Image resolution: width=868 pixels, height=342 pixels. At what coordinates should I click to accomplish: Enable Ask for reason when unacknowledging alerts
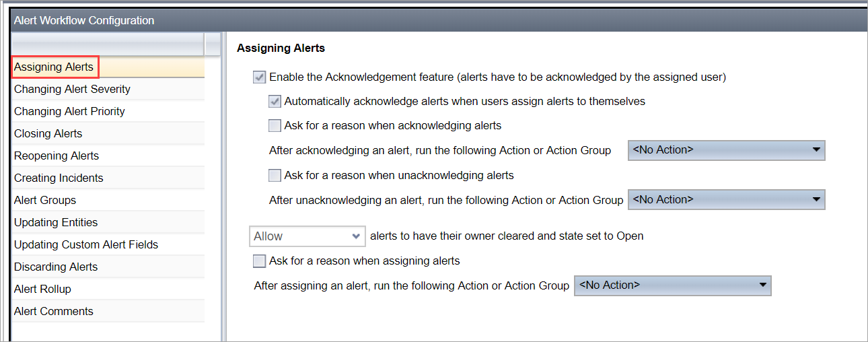click(x=274, y=175)
